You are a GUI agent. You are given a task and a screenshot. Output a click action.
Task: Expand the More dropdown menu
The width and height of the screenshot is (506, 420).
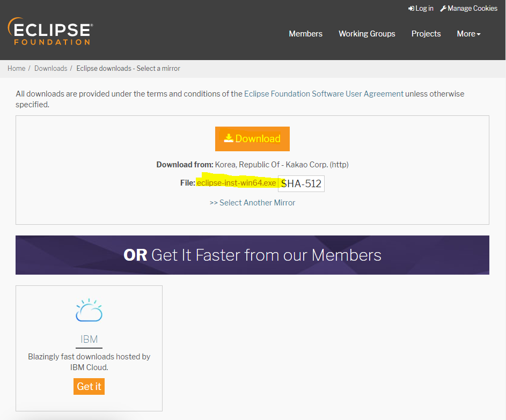point(468,34)
